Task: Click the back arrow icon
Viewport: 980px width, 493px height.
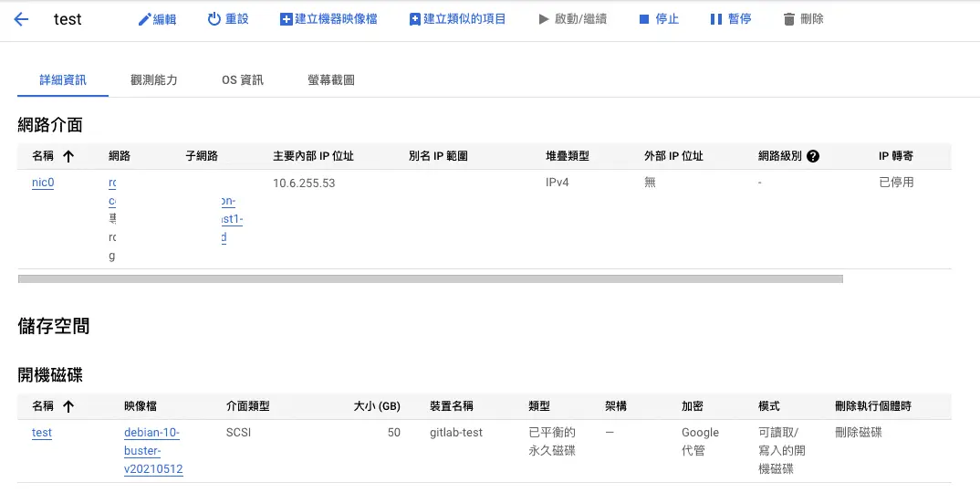Action: coord(22,19)
